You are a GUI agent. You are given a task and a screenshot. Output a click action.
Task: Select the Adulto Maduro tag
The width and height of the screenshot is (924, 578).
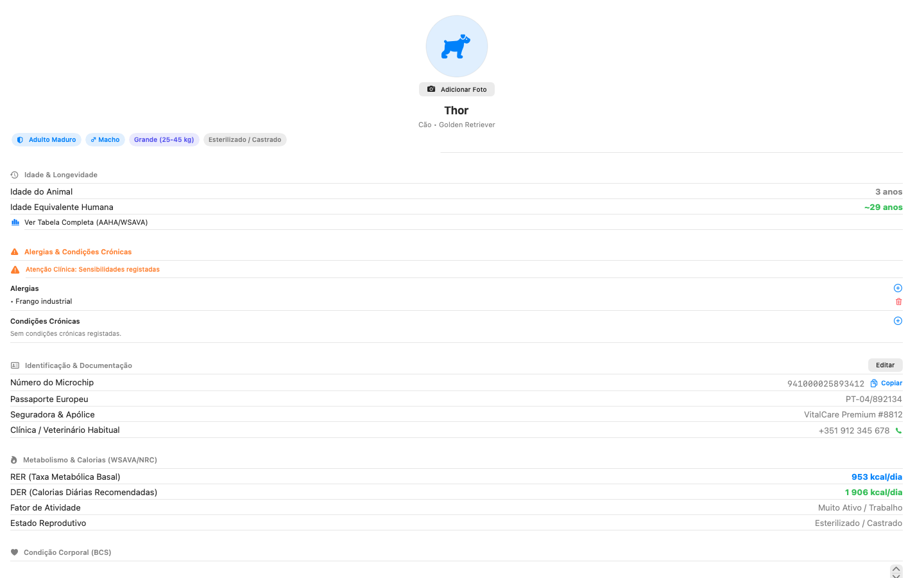46,139
